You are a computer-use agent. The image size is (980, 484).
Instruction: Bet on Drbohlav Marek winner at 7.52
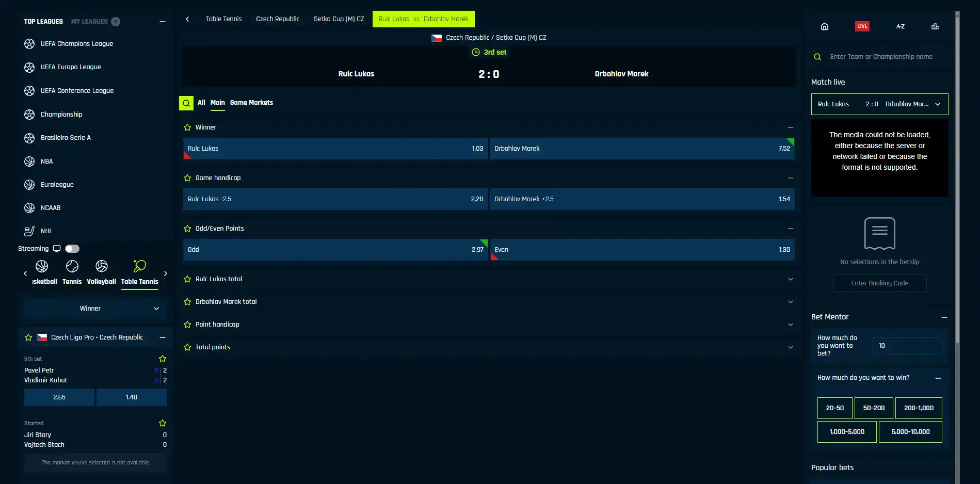(642, 149)
